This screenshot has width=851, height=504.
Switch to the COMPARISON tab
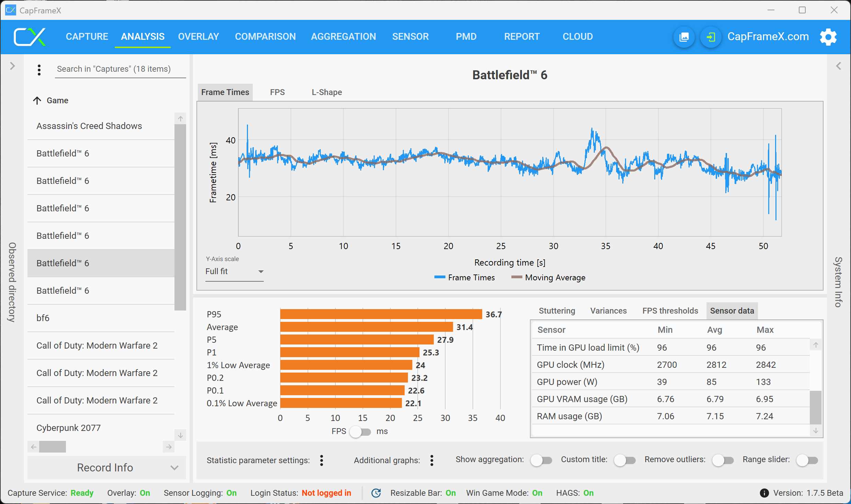(x=265, y=37)
